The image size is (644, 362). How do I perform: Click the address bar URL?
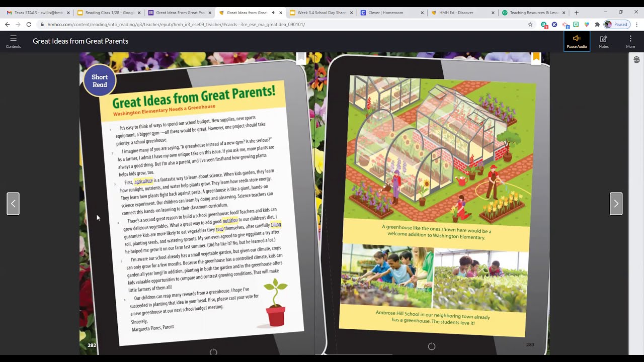[176, 24]
